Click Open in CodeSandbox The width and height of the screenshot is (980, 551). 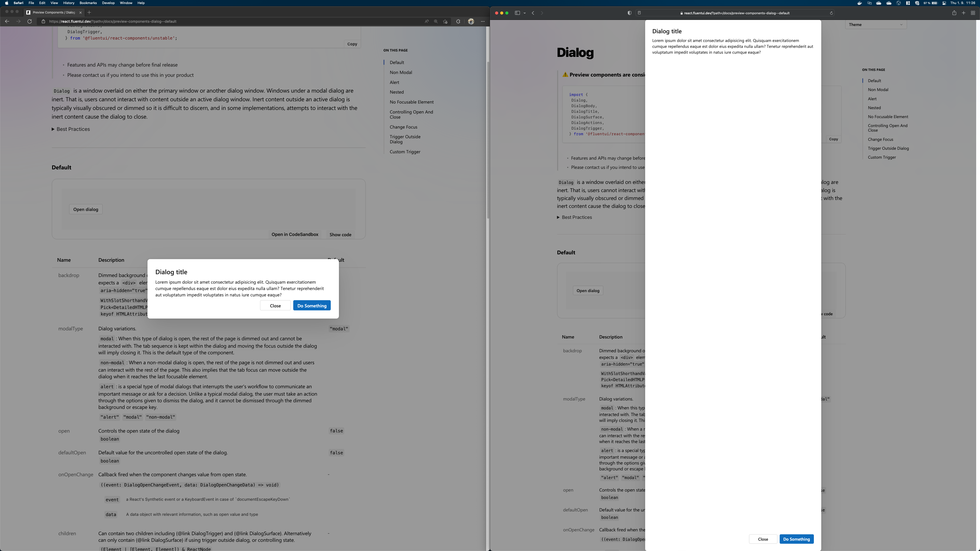point(295,234)
